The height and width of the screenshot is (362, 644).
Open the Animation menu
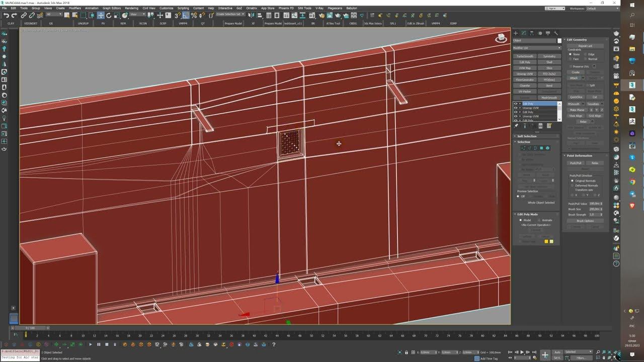pyautogui.click(x=92, y=8)
